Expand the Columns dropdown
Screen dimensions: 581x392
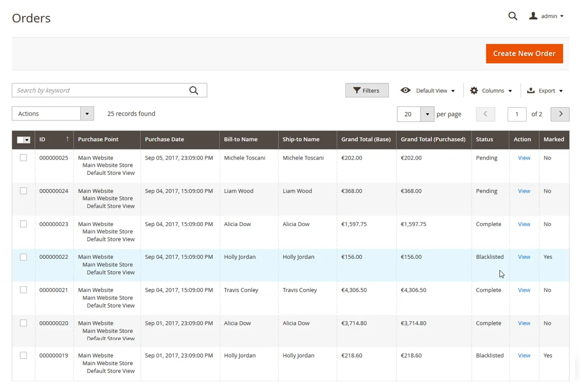pyautogui.click(x=510, y=91)
